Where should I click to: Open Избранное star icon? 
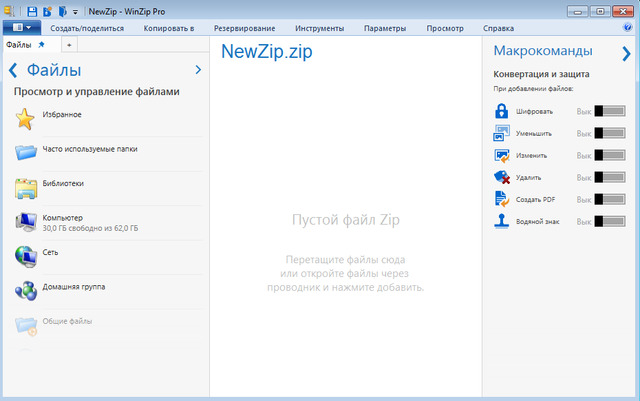[x=25, y=119]
